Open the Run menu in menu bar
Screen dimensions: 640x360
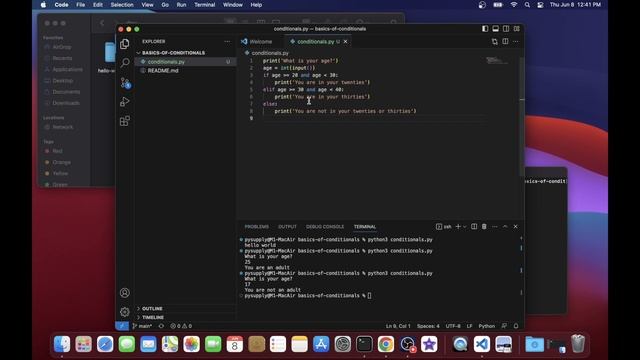[181, 5]
